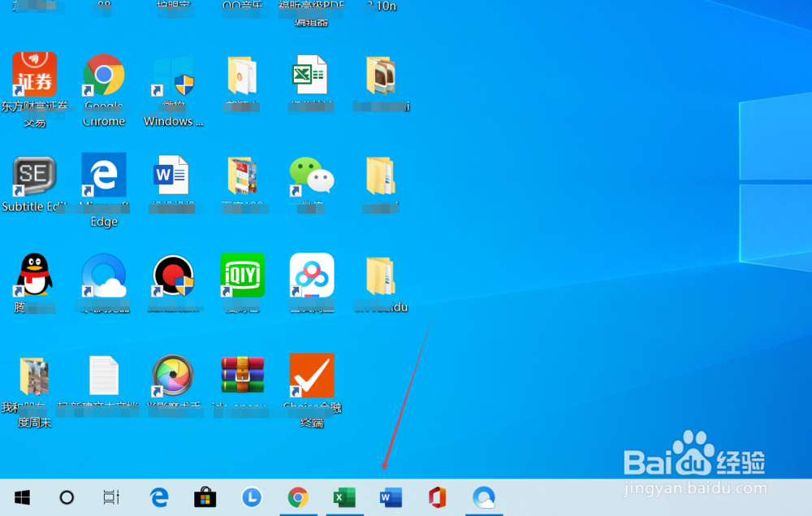Viewport: 812px width, 516px height.
Task: Select the Subtitle Edit desktop shortcut
Action: pyautogui.click(x=34, y=176)
